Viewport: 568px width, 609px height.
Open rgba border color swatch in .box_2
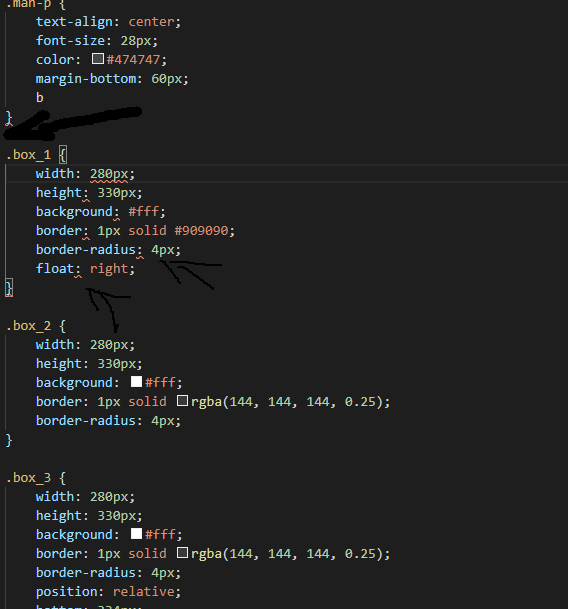pos(182,400)
